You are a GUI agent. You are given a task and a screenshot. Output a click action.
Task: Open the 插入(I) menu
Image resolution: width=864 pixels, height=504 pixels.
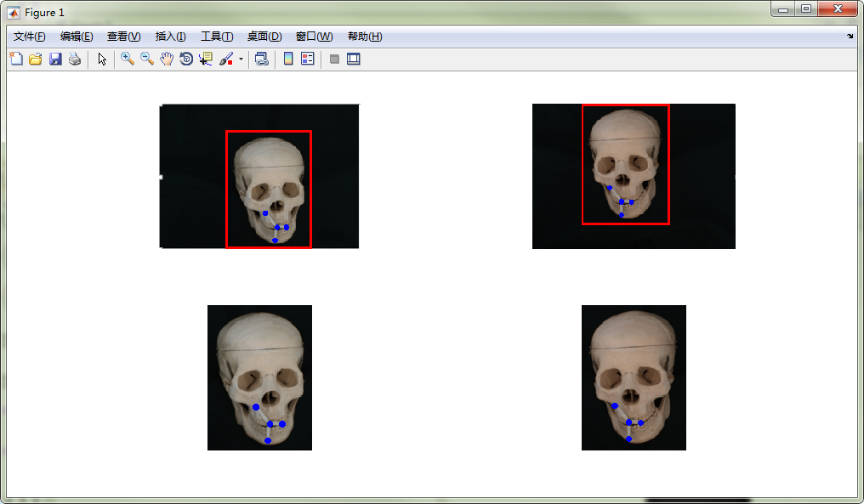coord(170,37)
